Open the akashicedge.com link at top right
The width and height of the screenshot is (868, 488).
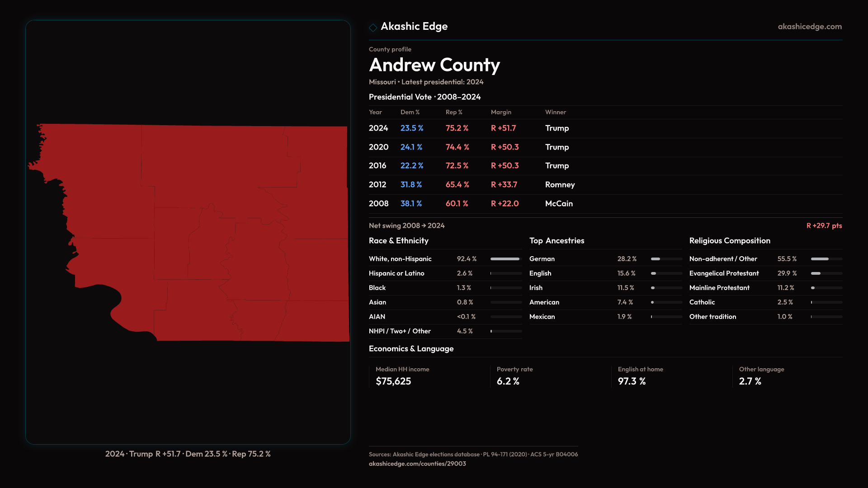[x=809, y=27]
